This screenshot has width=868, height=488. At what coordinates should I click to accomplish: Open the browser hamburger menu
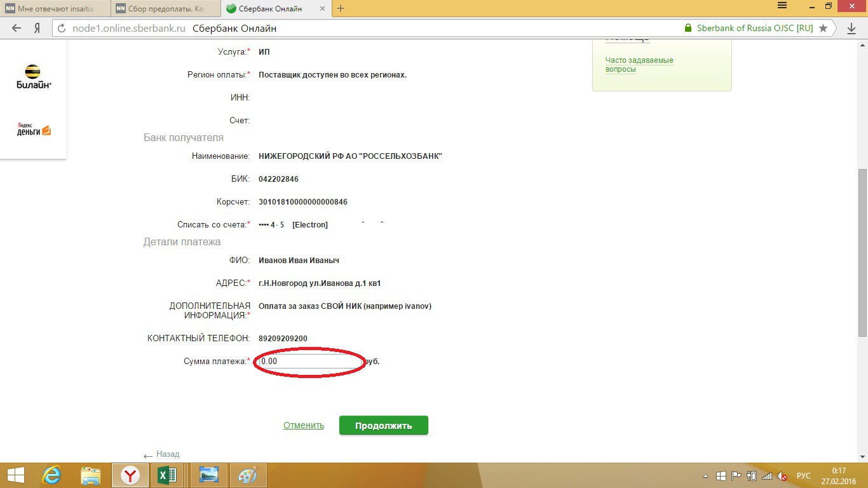tap(782, 6)
